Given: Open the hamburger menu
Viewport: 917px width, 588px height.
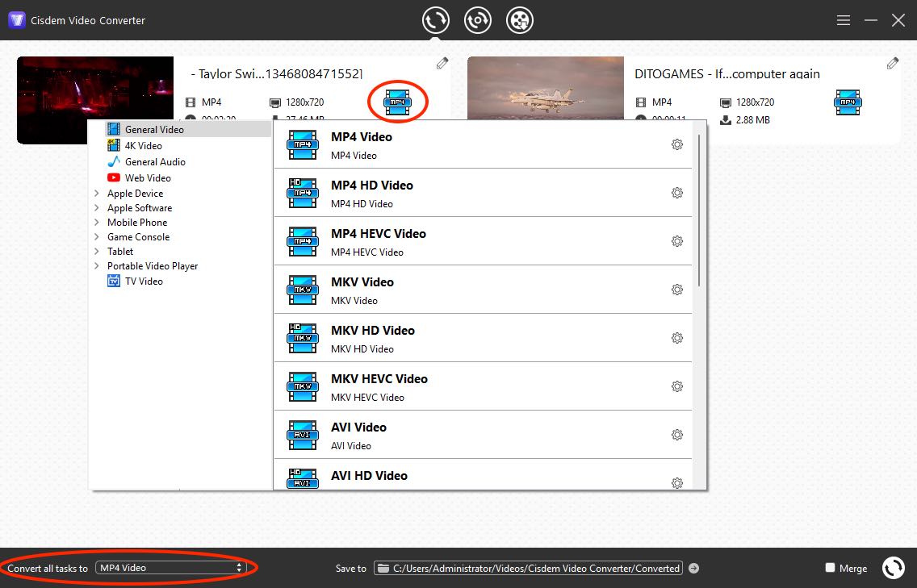Looking at the screenshot, I should (x=844, y=20).
